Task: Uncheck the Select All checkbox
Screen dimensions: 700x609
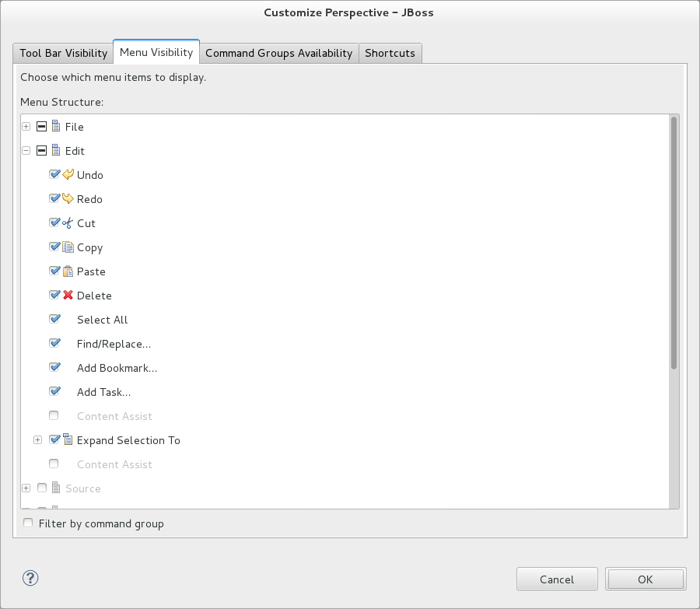Action: [x=54, y=318]
